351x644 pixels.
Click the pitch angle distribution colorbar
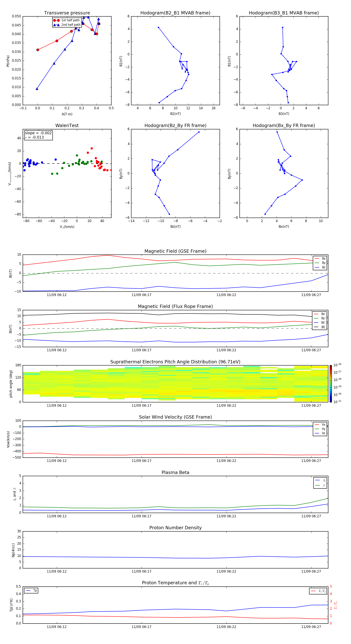[331, 383]
